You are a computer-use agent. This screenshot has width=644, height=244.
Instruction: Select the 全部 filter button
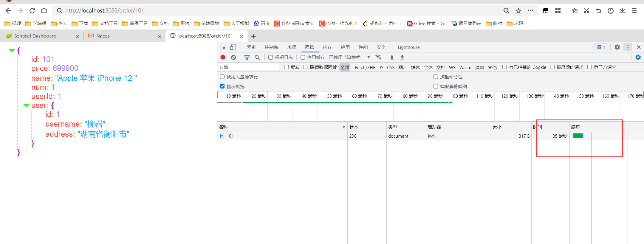(345, 68)
